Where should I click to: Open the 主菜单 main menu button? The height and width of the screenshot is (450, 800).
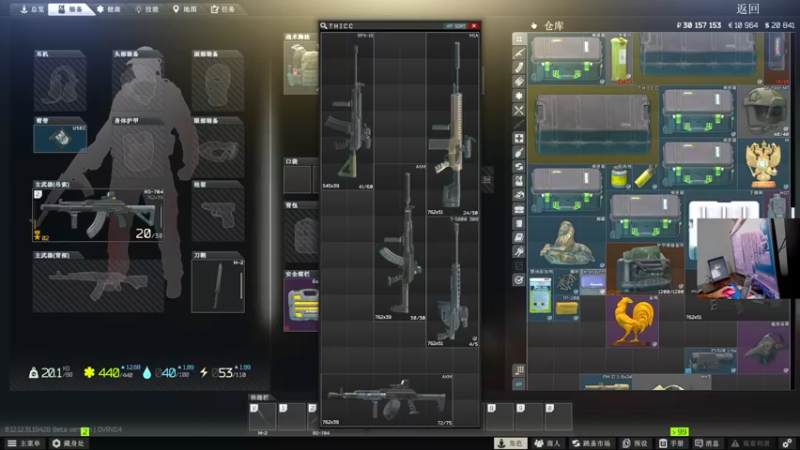(24, 443)
